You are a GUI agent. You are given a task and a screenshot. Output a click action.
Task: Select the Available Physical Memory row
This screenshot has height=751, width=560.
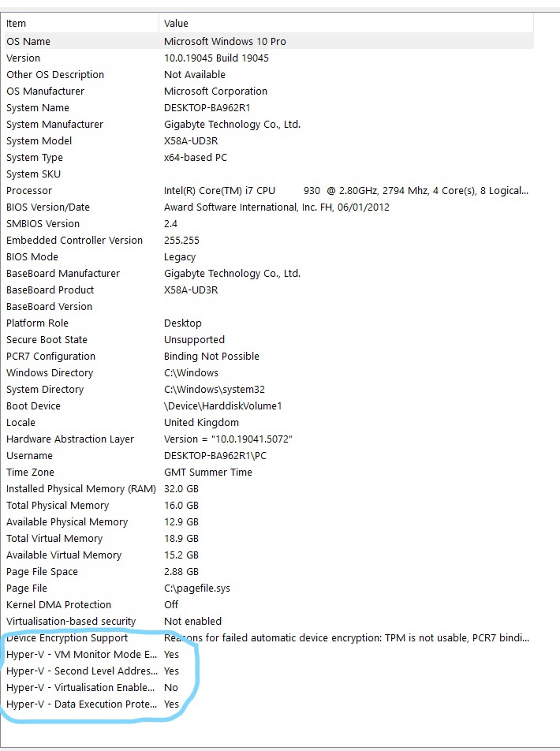tap(269, 522)
